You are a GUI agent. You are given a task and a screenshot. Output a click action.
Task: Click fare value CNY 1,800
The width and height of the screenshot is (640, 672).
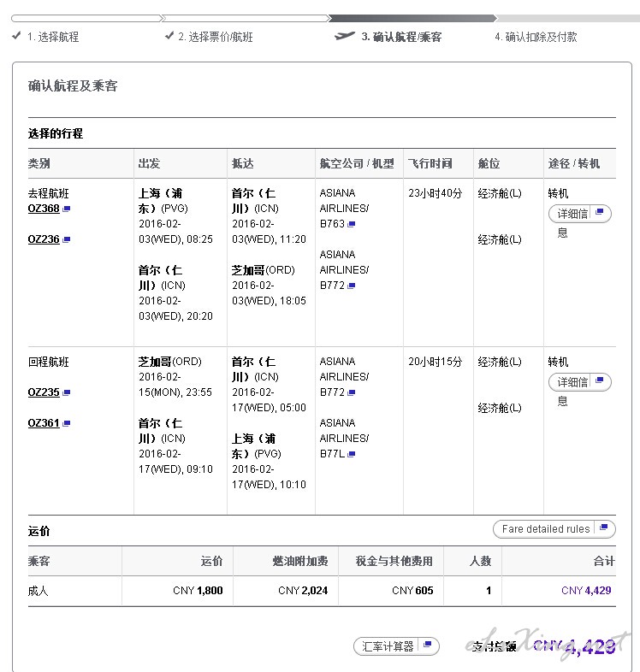point(198,591)
